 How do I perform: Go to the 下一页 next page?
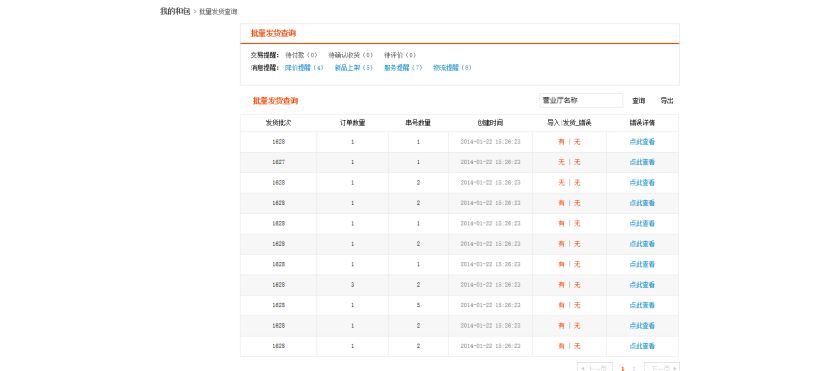click(x=662, y=367)
